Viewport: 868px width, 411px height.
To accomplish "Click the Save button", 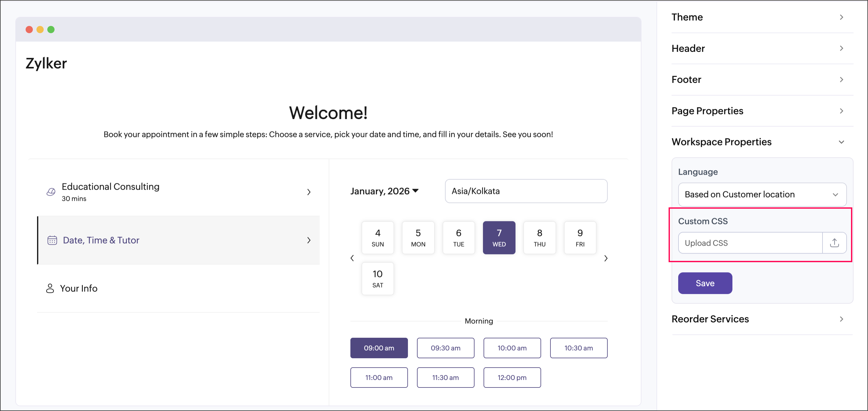I will coord(705,283).
